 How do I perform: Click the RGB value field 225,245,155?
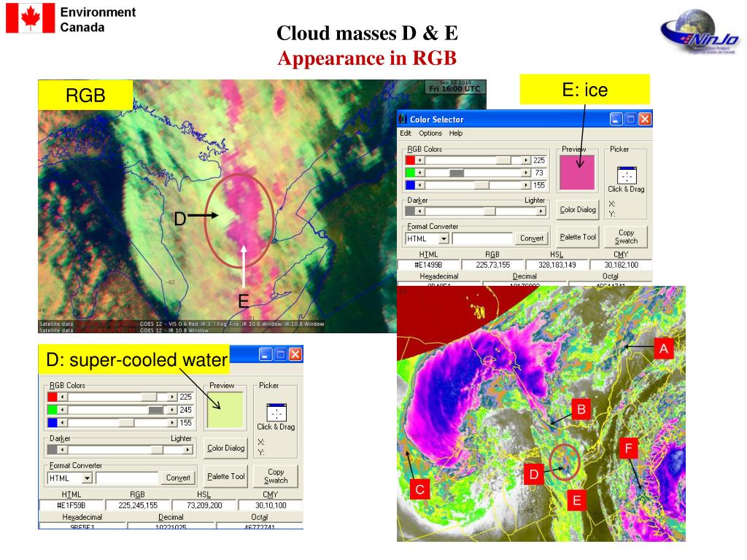point(138,505)
